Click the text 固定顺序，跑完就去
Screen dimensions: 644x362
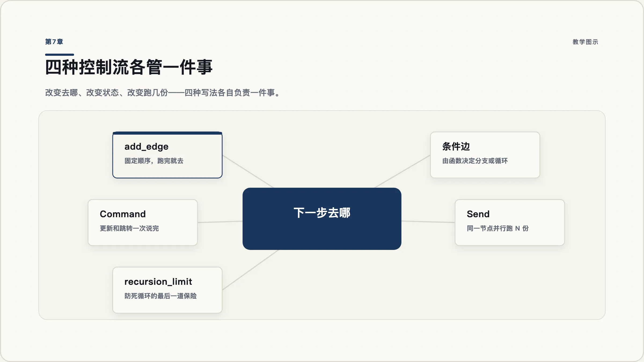(x=154, y=161)
